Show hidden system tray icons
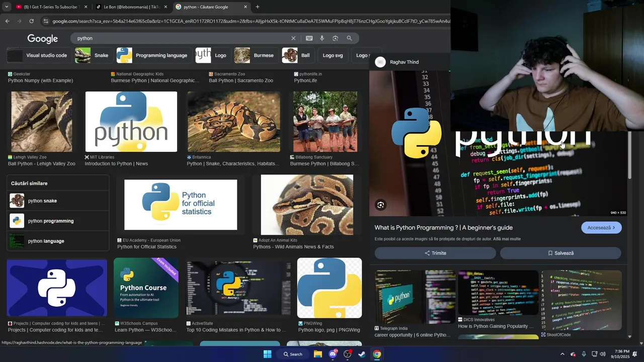 [562, 354]
